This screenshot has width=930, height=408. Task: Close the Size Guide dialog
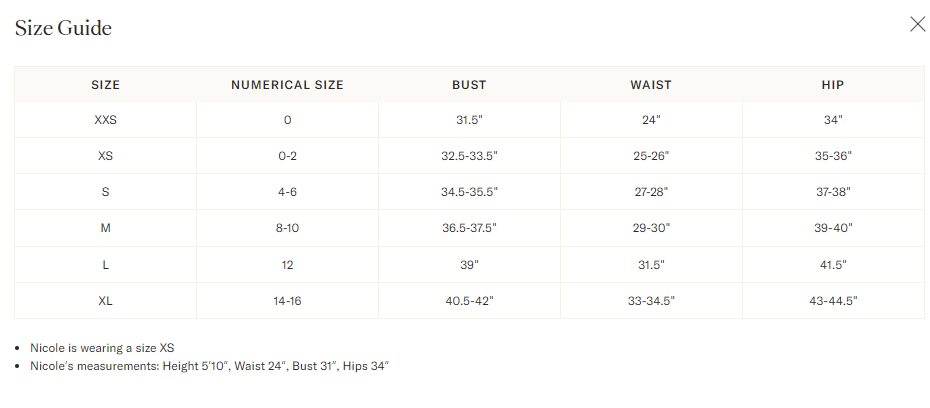(917, 24)
